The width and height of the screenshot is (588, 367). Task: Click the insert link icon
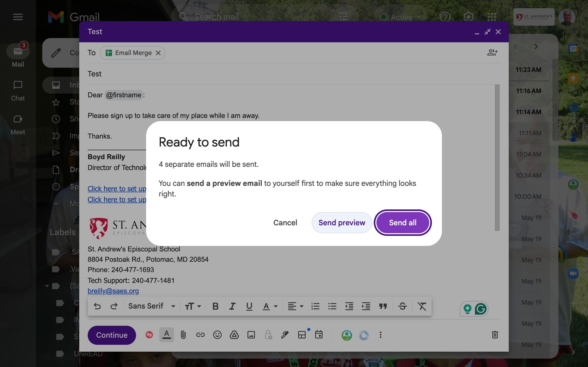pyautogui.click(x=200, y=335)
